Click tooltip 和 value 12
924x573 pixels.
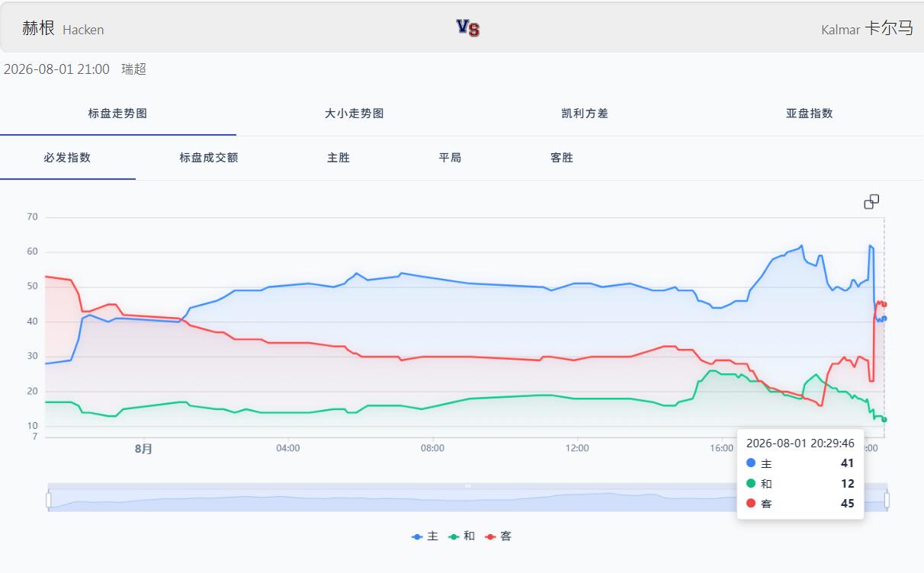pos(847,484)
